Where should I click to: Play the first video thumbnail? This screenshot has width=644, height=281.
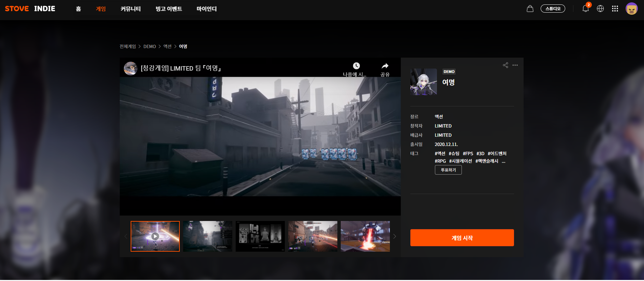click(155, 236)
